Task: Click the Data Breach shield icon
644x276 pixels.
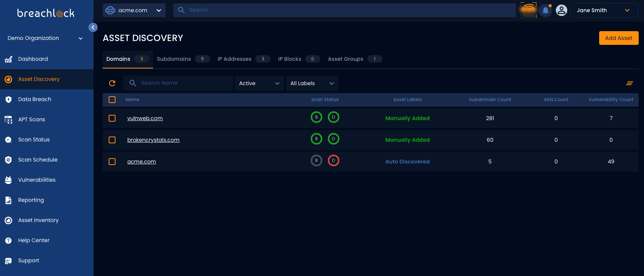Action: pos(8,100)
